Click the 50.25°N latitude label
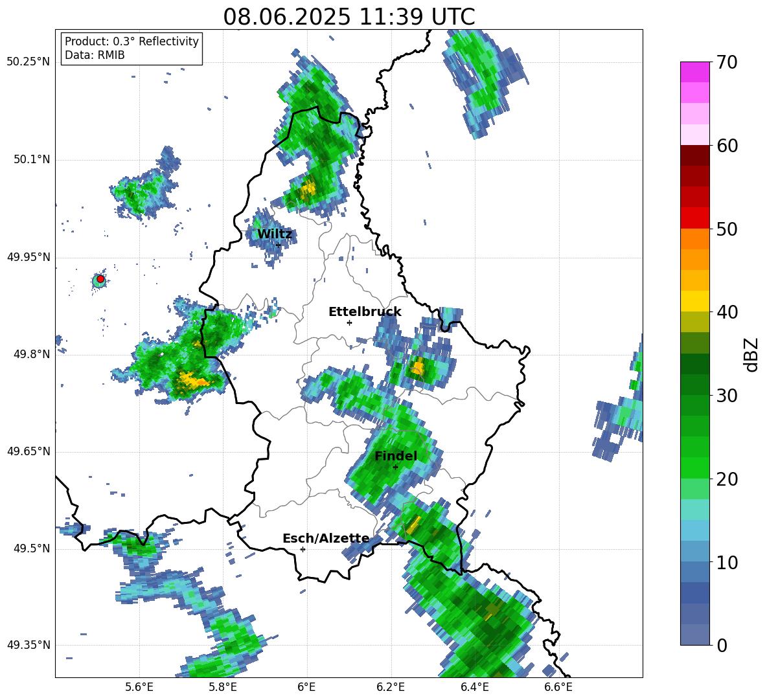This screenshot has height=700, width=767. 29,62
